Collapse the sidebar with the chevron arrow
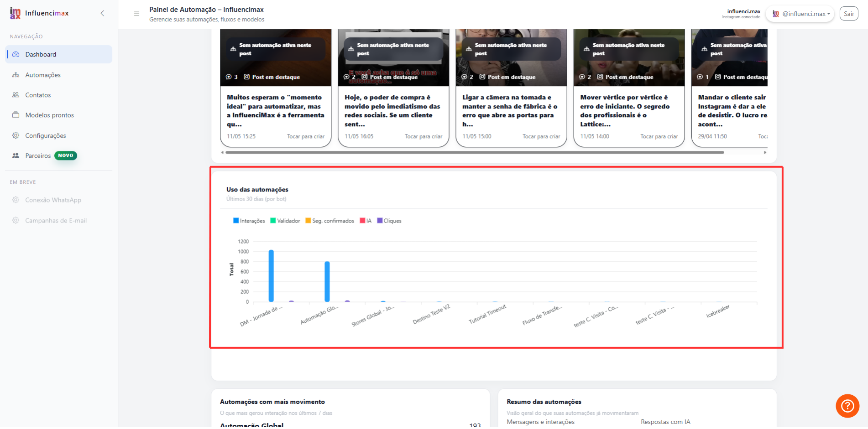Viewport: 868px width, 429px height. coord(102,13)
